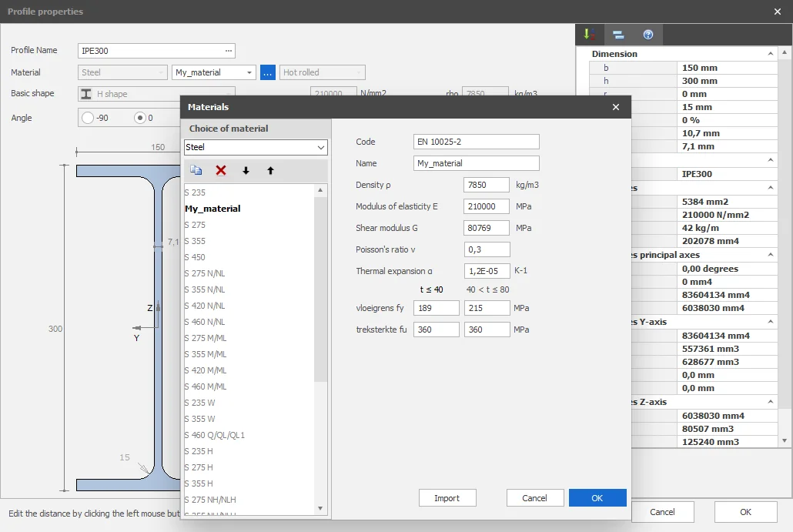Edit the Modulus of elasticity E field
The height and width of the screenshot is (532, 793).
pos(486,206)
